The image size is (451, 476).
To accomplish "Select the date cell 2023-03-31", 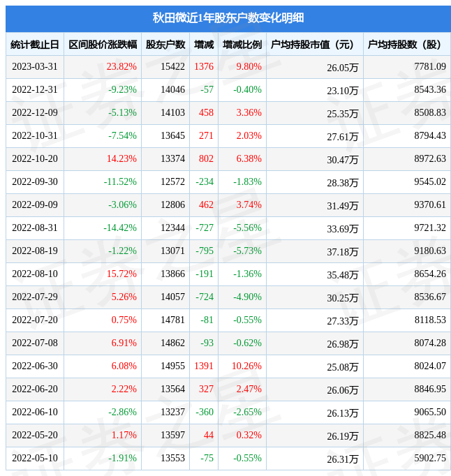I will tap(35, 66).
